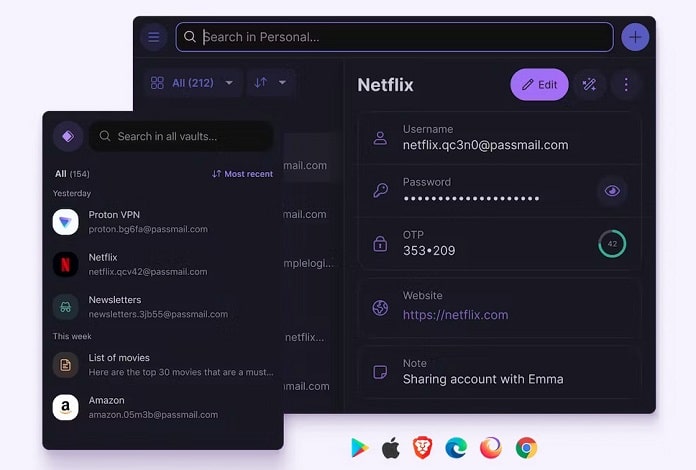
Task: Open the List of movies note item
Action: pos(163,365)
